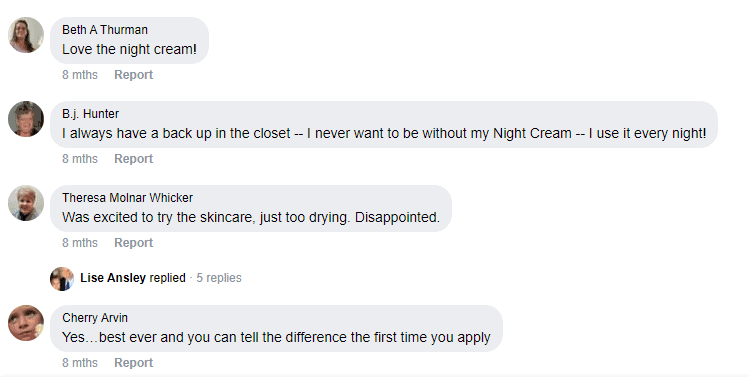This screenshot has width=748, height=377.
Task: Open the 8 mths timestamp under Cherry Arvin
Action: coord(80,363)
